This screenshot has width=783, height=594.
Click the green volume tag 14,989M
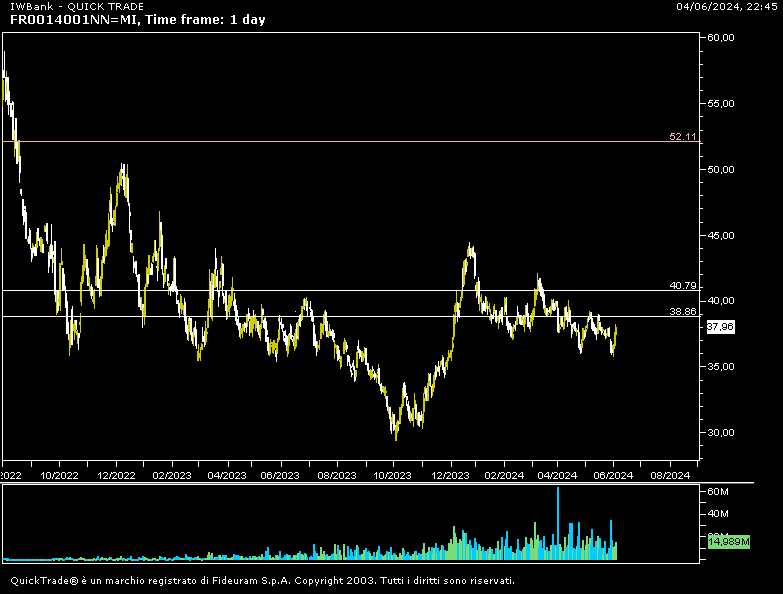[x=723, y=540]
